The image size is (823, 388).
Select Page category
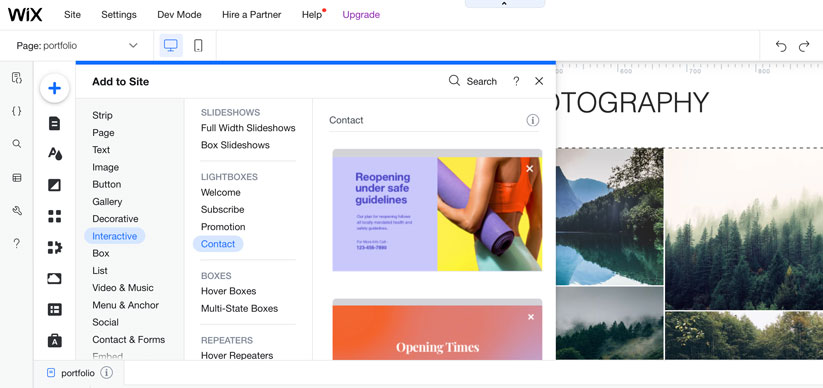pyautogui.click(x=103, y=133)
